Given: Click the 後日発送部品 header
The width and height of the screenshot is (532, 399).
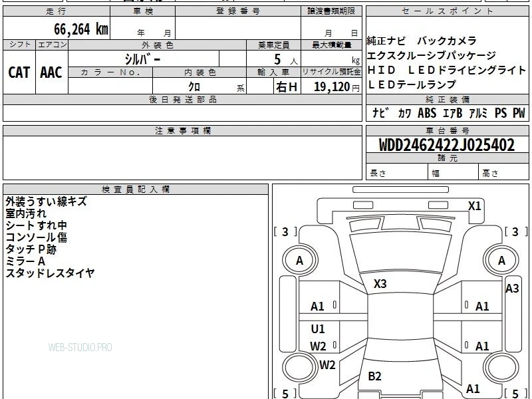Looking at the screenshot, I should pos(182,100).
